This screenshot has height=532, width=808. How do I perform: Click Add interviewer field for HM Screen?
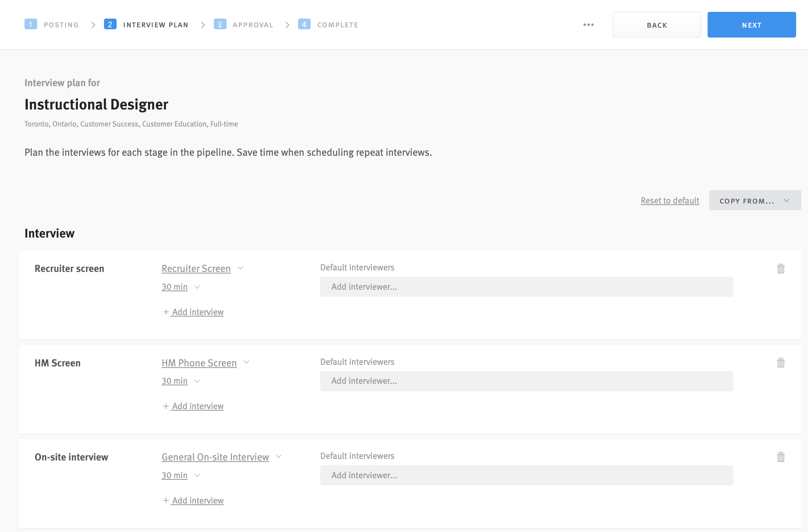pyautogui.click(x=526, y=381)
